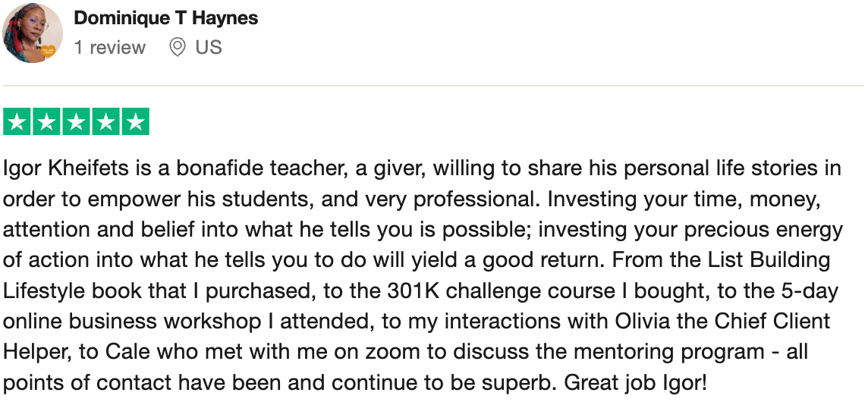Click the fourth green rating star
Image resolution: width=868 pixels, height=402 pixels.
pos(105,122)
